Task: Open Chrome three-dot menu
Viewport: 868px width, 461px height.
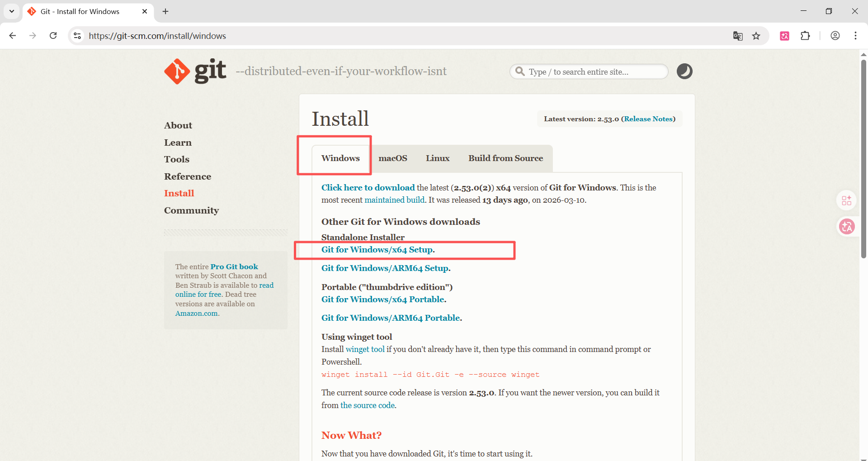Action: pyautogui.click(x=855, y=36)
